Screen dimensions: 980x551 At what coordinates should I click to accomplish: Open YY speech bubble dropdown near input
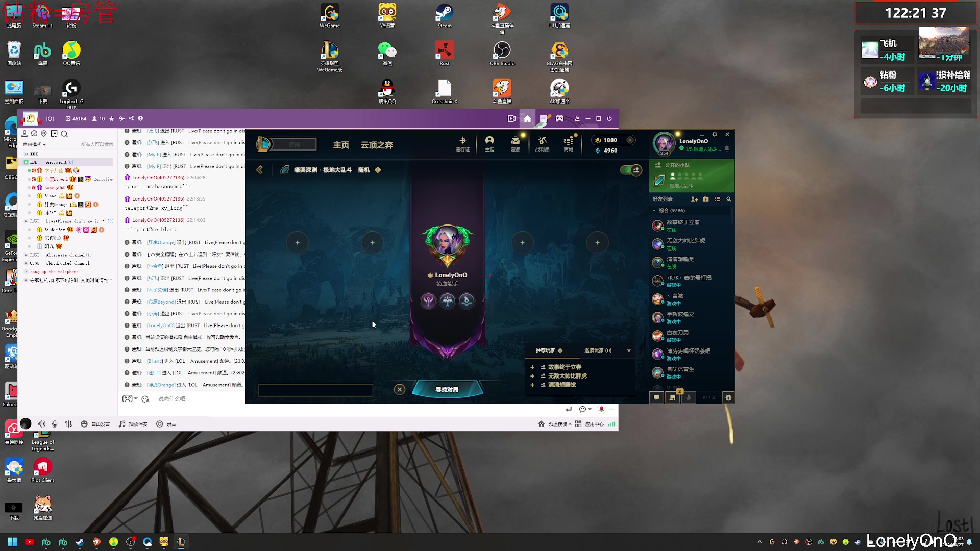coord(585,409)
